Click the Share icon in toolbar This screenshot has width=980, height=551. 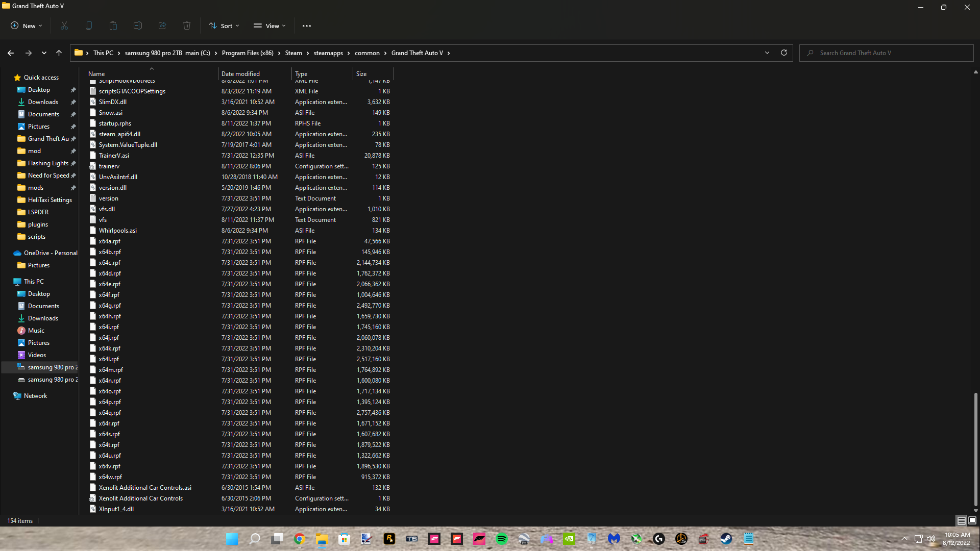162,26
